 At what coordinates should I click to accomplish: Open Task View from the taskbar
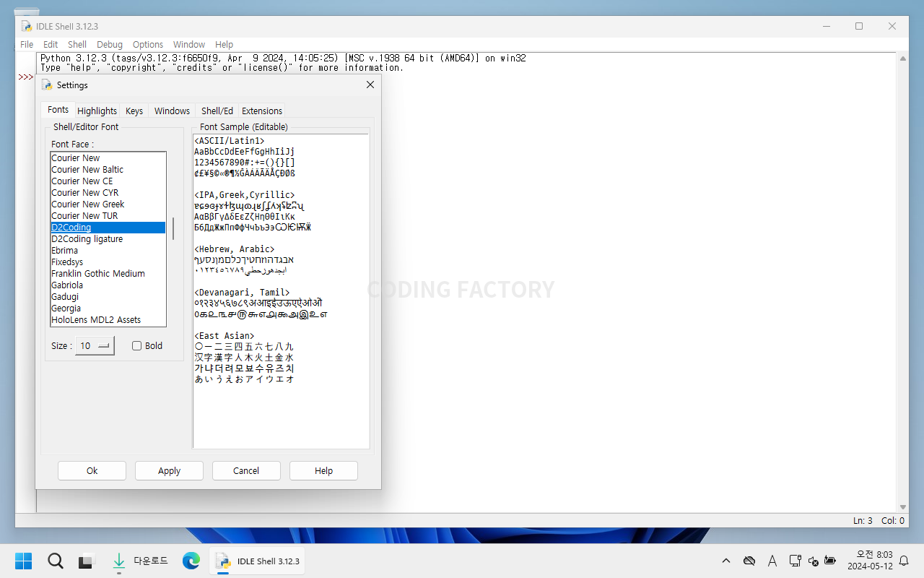pos(87,561)
